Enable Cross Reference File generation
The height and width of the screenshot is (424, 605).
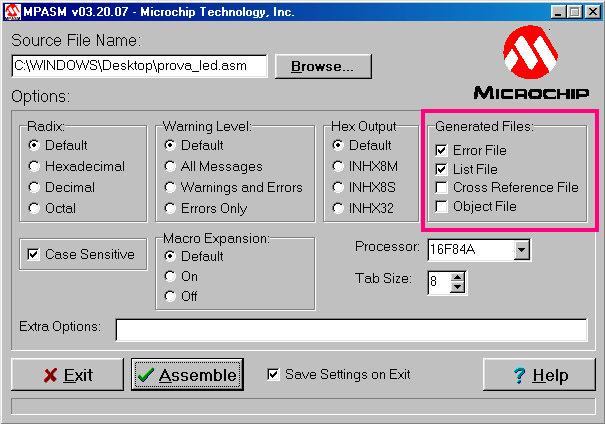tap(441, 188)
